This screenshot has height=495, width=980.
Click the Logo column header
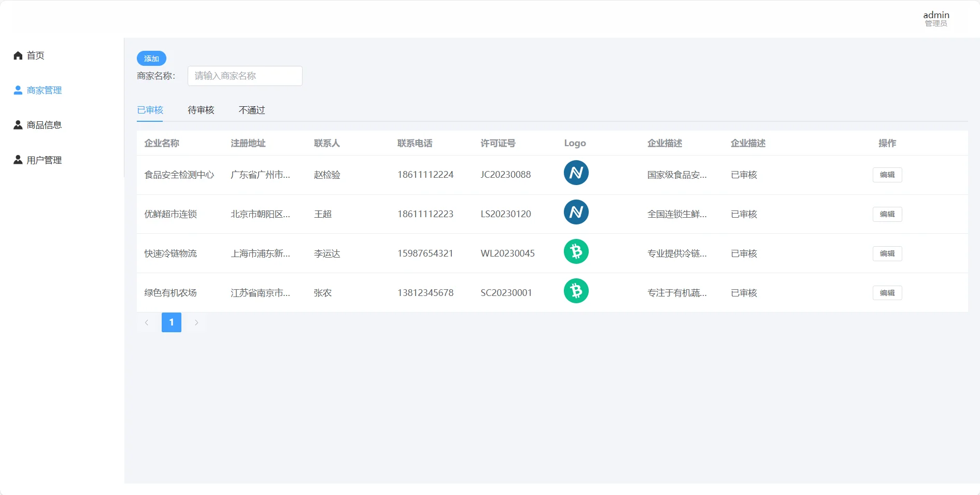pyautogui.click(x=575, y=143)
